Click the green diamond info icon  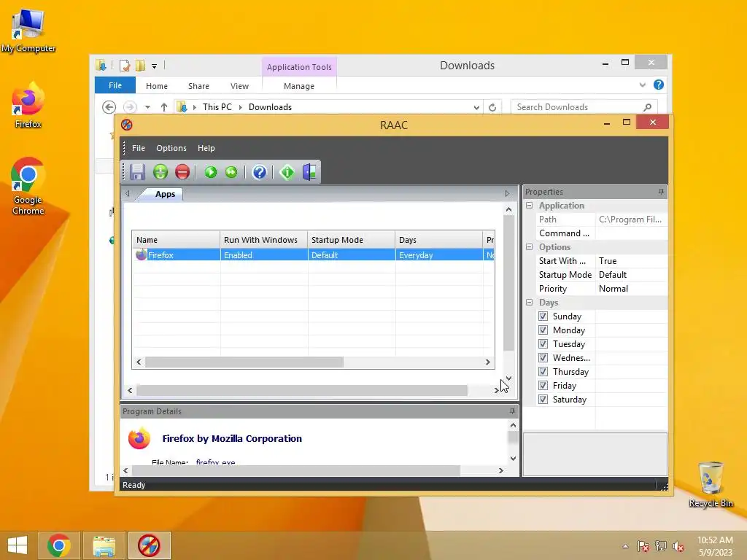pos(287,172)
